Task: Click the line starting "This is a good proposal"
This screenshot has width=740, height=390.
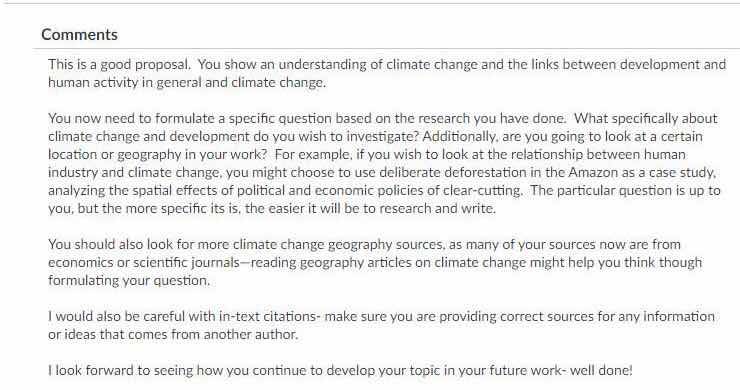Action: [x=387, y=64]
